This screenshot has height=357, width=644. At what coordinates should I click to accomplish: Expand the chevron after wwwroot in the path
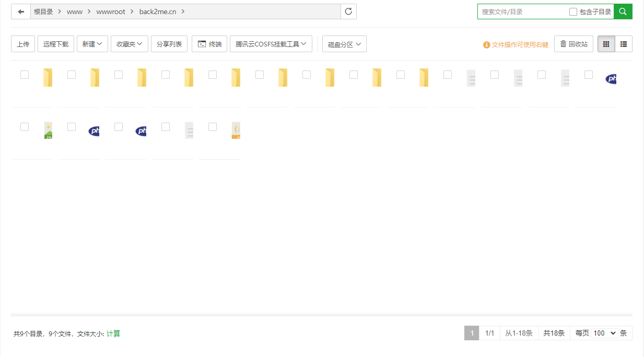click(x=132, y=11)
